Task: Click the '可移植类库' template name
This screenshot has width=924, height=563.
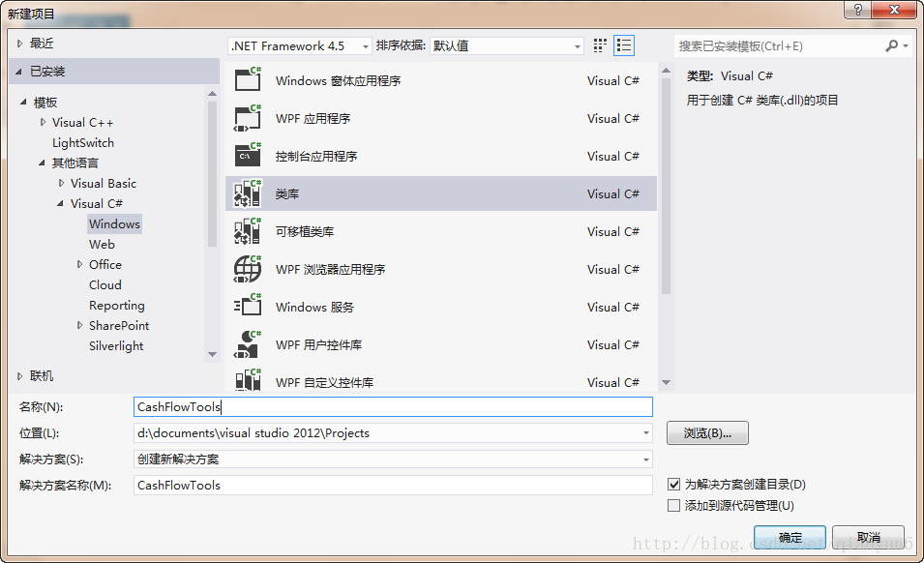Action: point(305,231)
